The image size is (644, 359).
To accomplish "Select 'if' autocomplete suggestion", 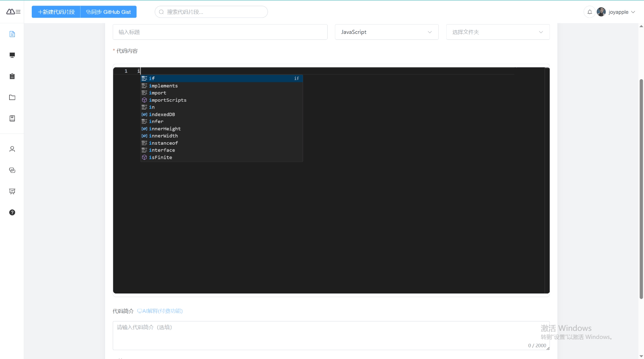I will (x=221, y=78).
